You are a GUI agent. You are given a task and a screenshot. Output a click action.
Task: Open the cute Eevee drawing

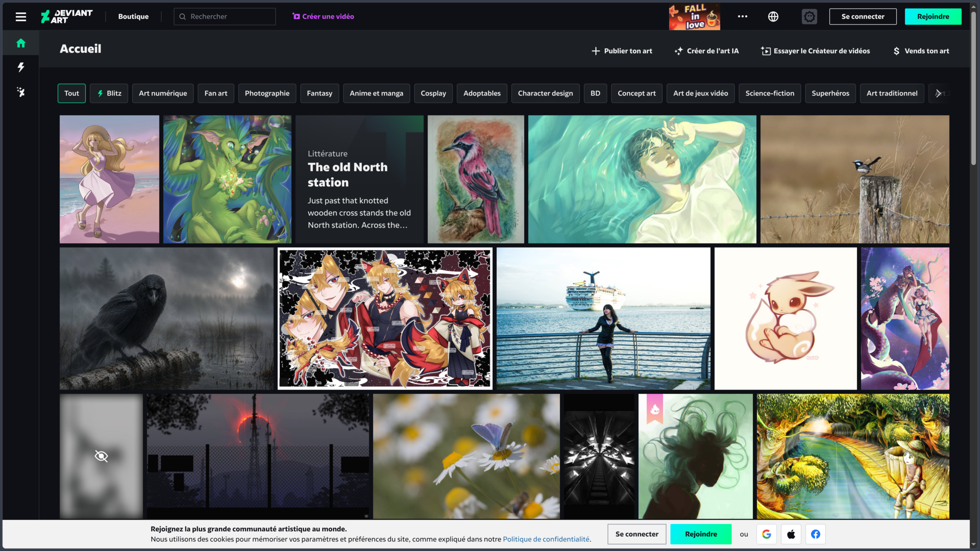click(x=786, y=318)
